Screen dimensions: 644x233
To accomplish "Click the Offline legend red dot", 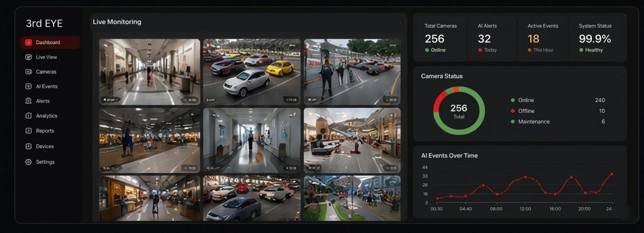I will coord(513,111).
